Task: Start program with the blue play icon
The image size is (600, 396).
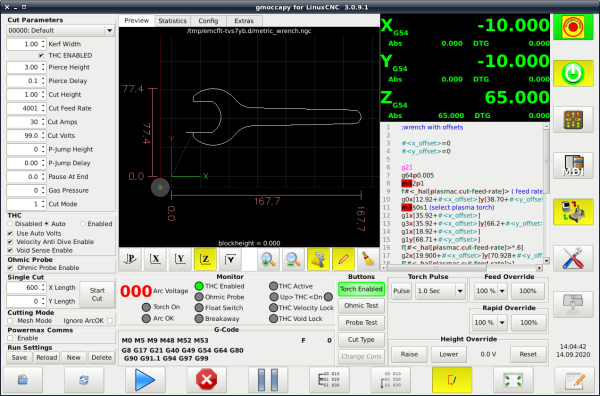Action: [x=145, y=380]
